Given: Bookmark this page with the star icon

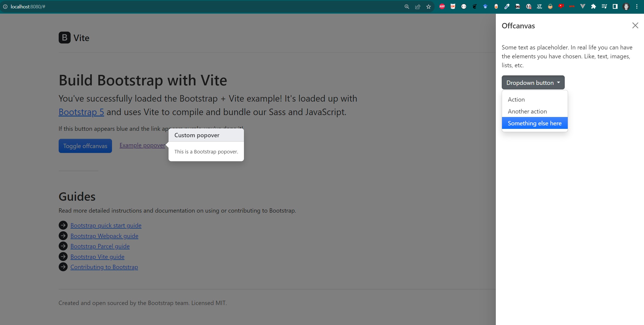Looking at the screenshot, I should pos(428,6).
